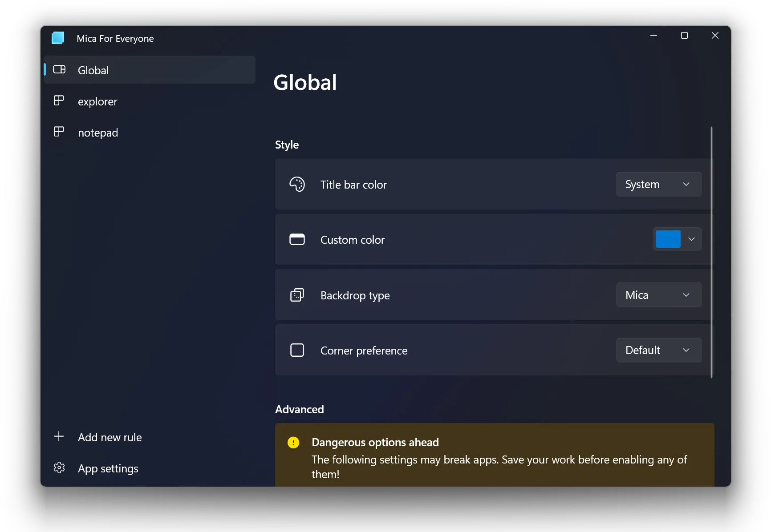Click the explorer rule icon
Image resolution: width=771 pixels, height=532 pixels.
(x=59, y=101)
